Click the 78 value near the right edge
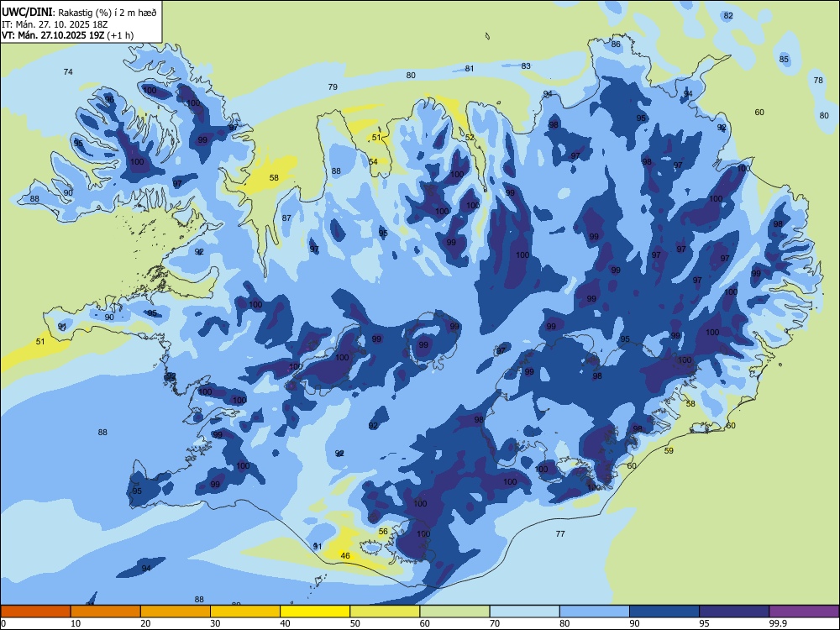840x630 pixels. pyautogui.click(x=818, y=81)
